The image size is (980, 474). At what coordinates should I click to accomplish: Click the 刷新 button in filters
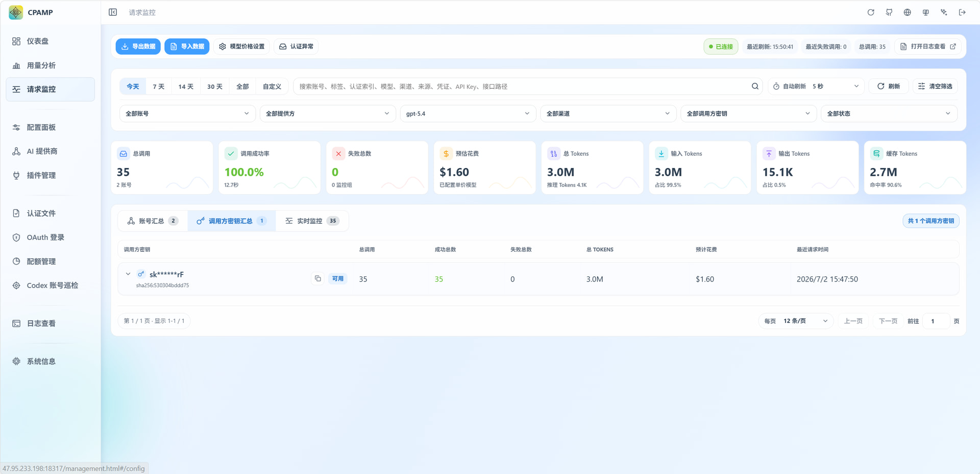click(x=889, y=86)
